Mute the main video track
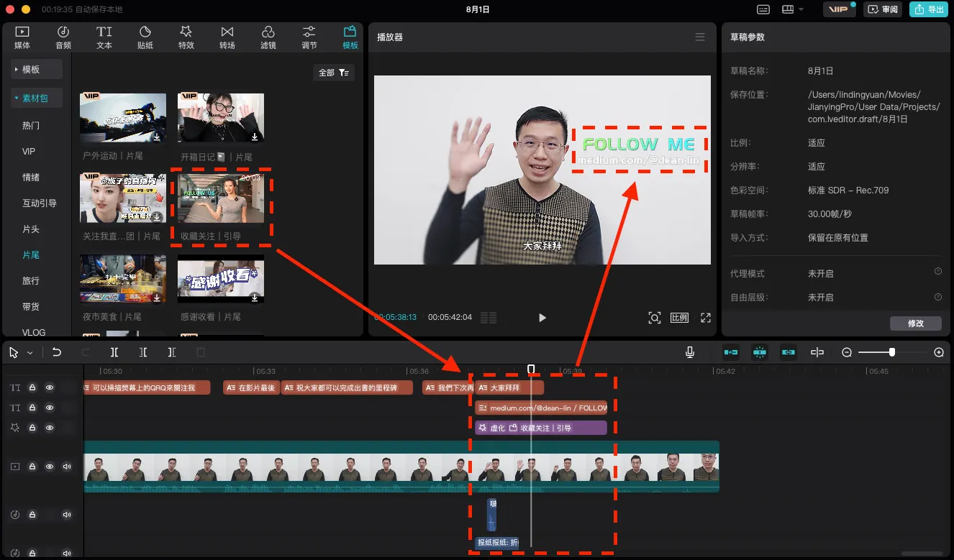 [x=67, y=467]
